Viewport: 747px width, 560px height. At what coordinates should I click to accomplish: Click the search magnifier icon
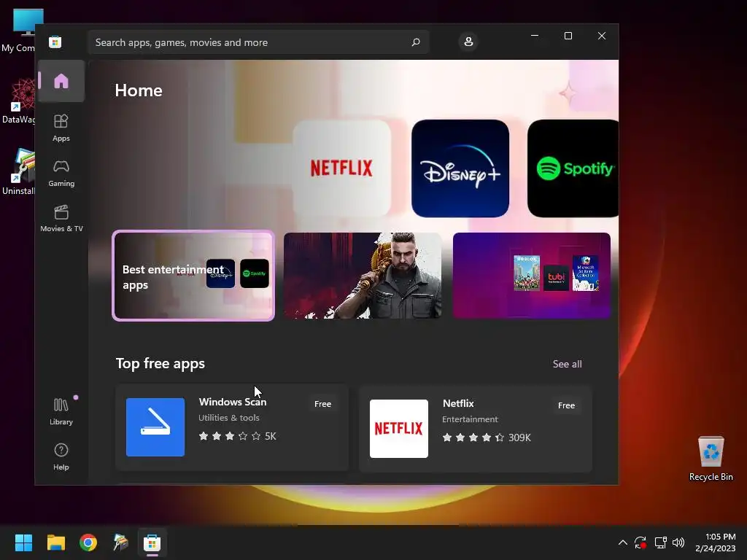(416, 42)
